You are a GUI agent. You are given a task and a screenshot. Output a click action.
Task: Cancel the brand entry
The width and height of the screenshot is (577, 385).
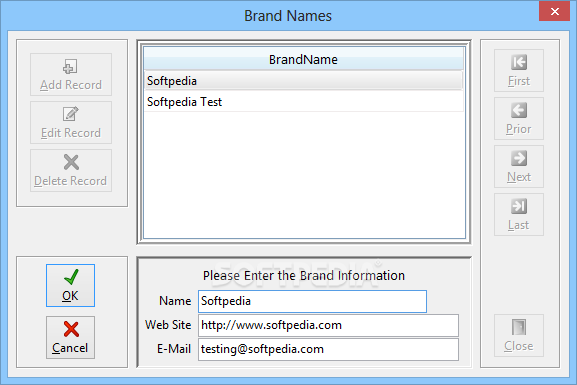pos(70,337)
